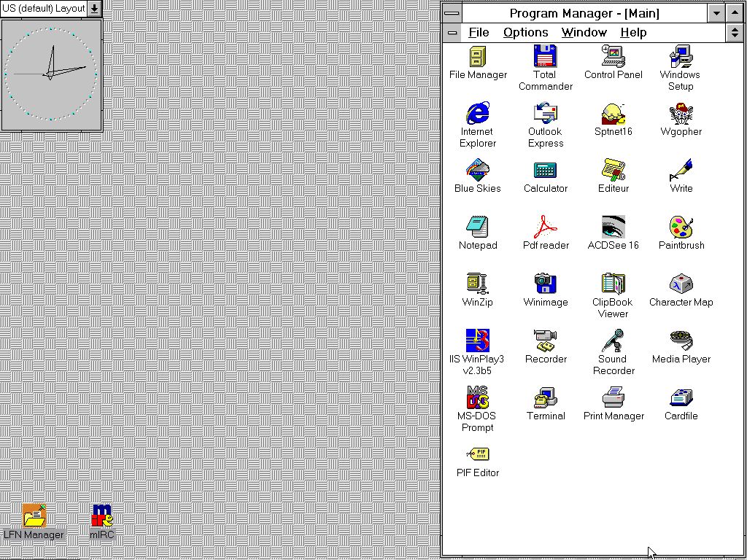Open the Main group control menu box
This screenshot has height=560, width=747.
(452, 33)
